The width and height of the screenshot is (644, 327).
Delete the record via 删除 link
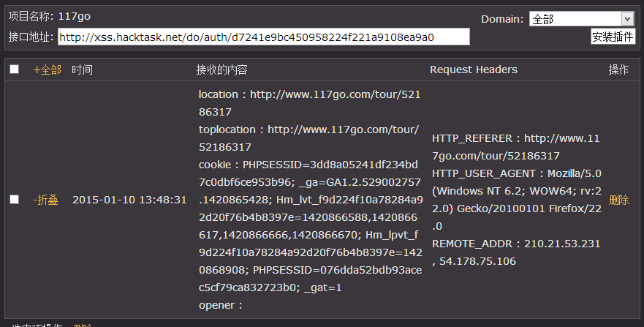(619, 200)
